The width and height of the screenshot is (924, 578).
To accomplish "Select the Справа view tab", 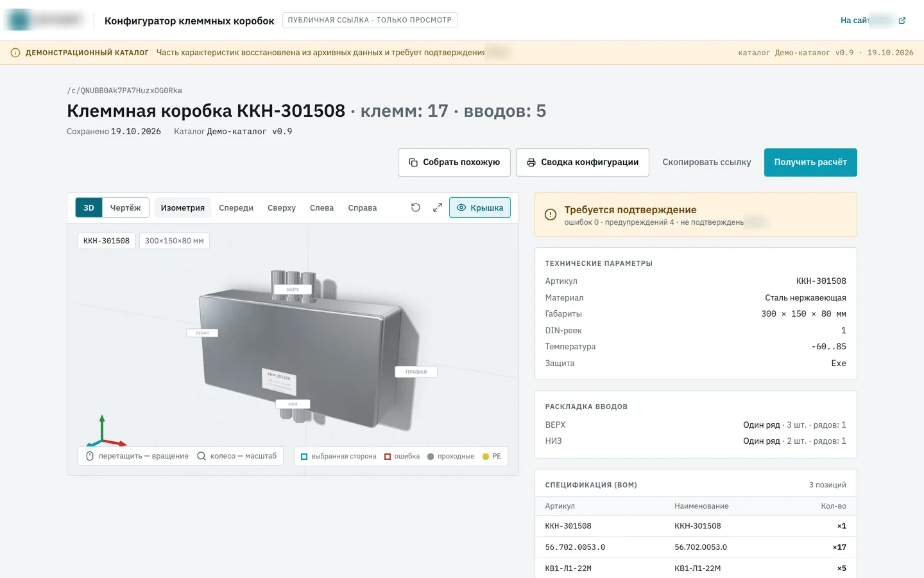I will coord(363,207).
